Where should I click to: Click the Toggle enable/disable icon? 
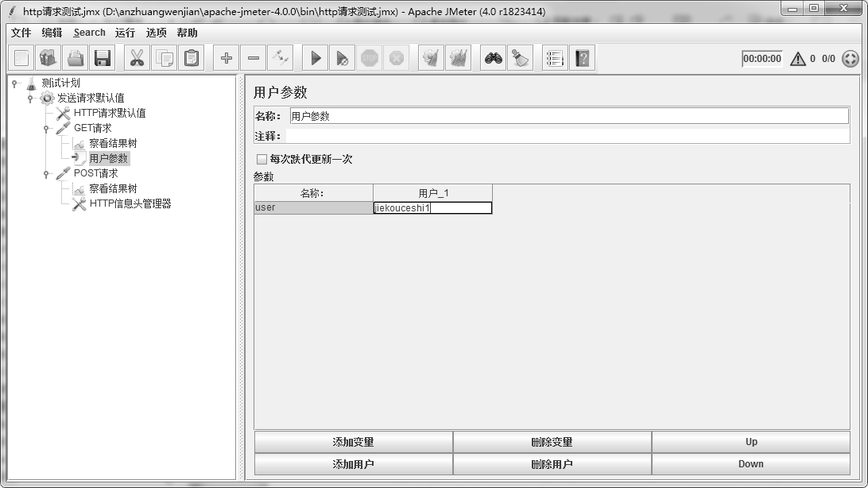[x=280, y=58]
